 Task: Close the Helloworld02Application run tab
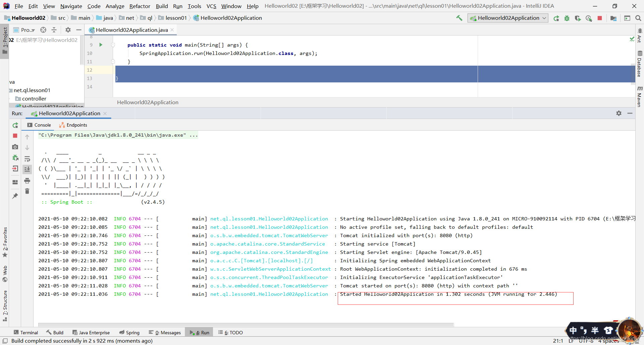[x=105, y=114]
